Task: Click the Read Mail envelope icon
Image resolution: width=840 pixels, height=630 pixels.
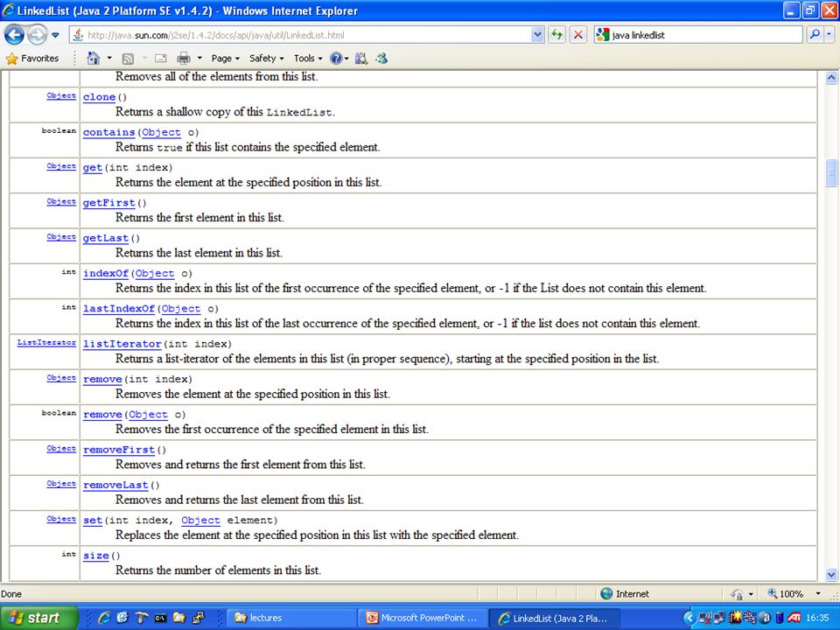Action: [x=161, y=59]
